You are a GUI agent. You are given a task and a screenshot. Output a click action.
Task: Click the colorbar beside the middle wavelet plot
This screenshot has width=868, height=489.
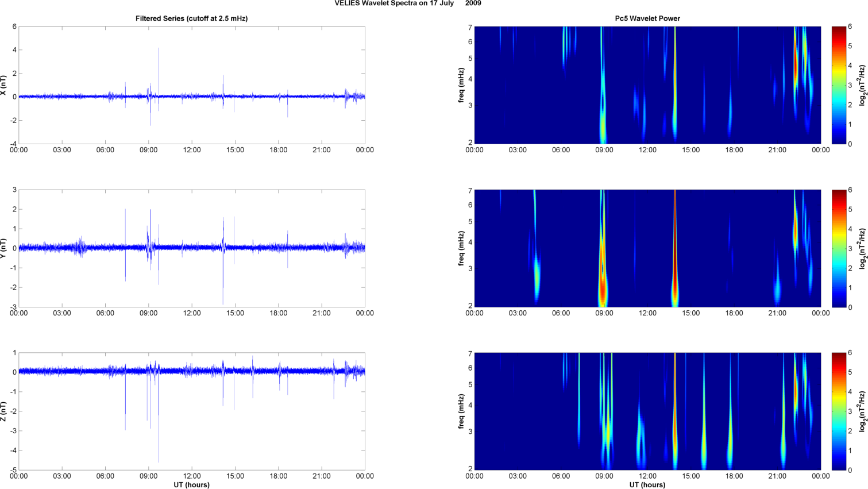(839, 248)
